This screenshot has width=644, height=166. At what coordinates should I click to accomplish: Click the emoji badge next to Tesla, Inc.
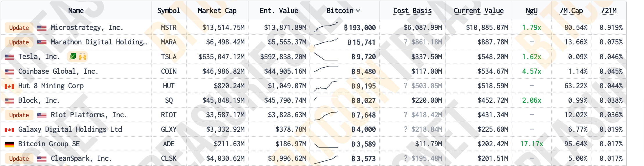tap(77, 57)
